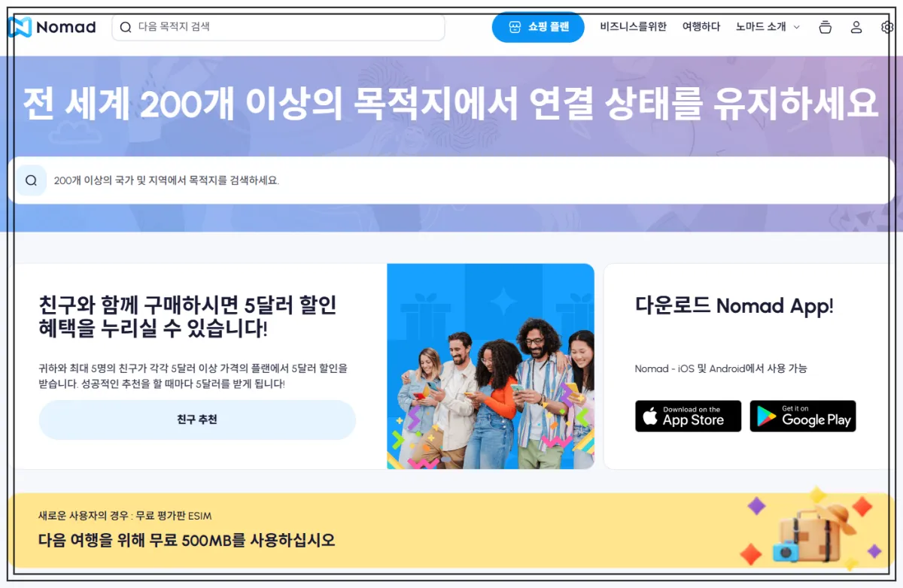903x588 pixels.
Task: Open the user account icon
Action: (x=856, y=27)
